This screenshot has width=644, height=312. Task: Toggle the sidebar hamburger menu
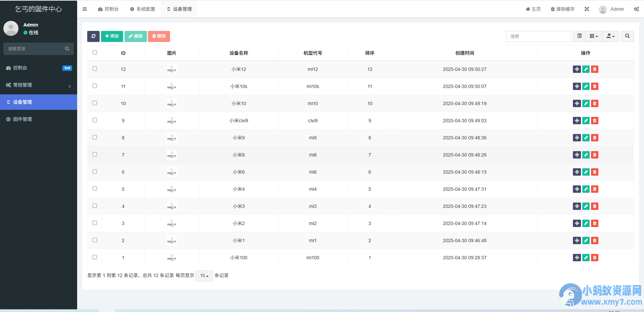click(x=85, y=9)
